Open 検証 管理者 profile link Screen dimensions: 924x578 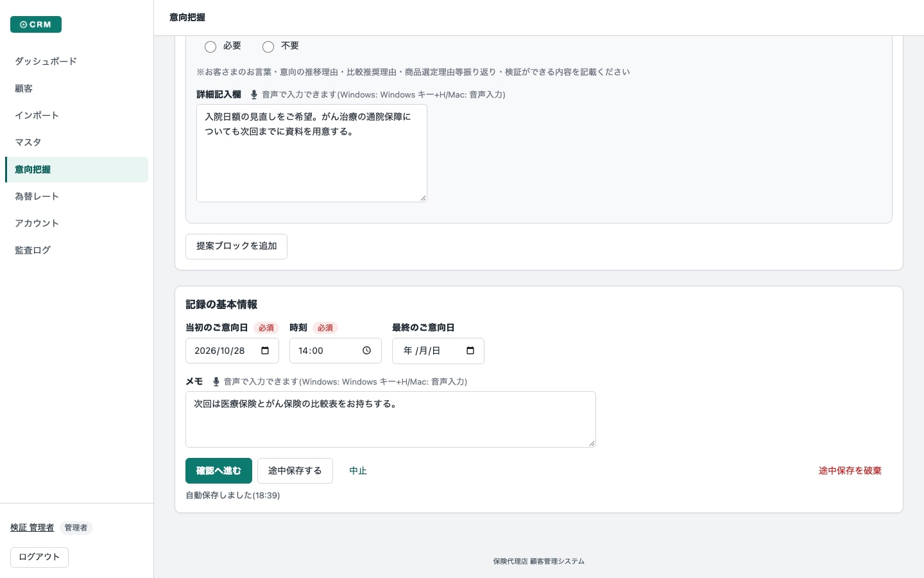click(x=32, y=528)
